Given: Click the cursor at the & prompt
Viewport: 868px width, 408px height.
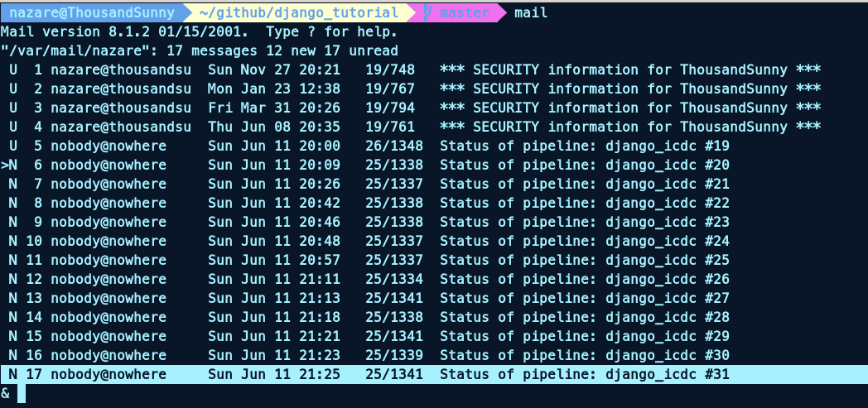Looking at the screenshot, I should click(x=22, y=393).
